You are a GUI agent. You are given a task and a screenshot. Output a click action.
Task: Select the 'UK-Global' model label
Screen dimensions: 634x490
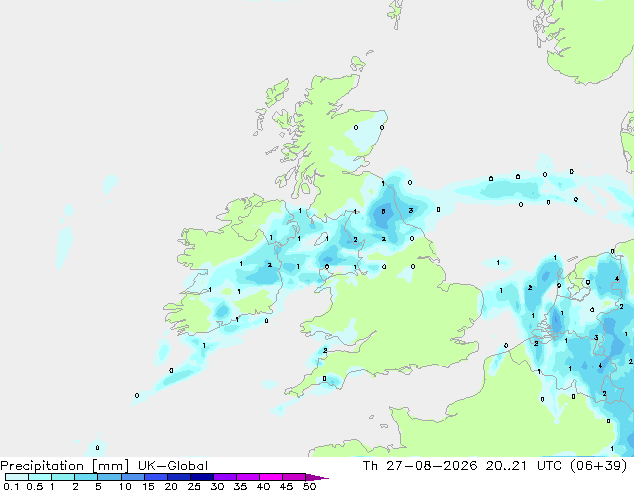pyautogui.click(x=173, y=466)
